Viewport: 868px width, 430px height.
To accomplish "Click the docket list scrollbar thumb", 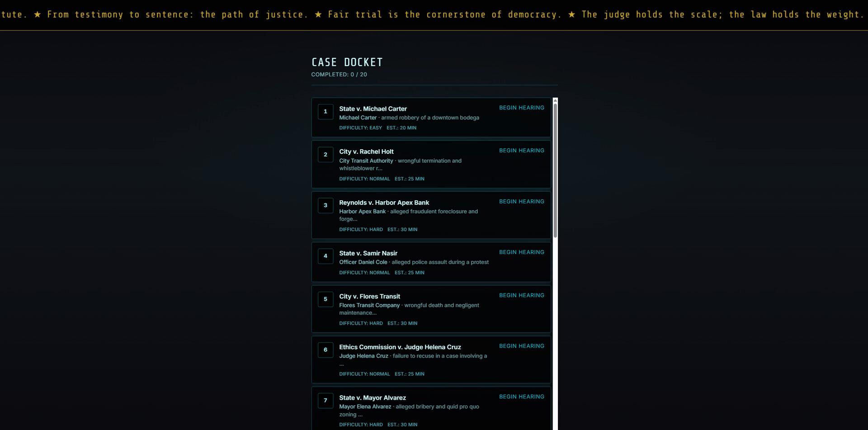I will [x=555, y=170].
